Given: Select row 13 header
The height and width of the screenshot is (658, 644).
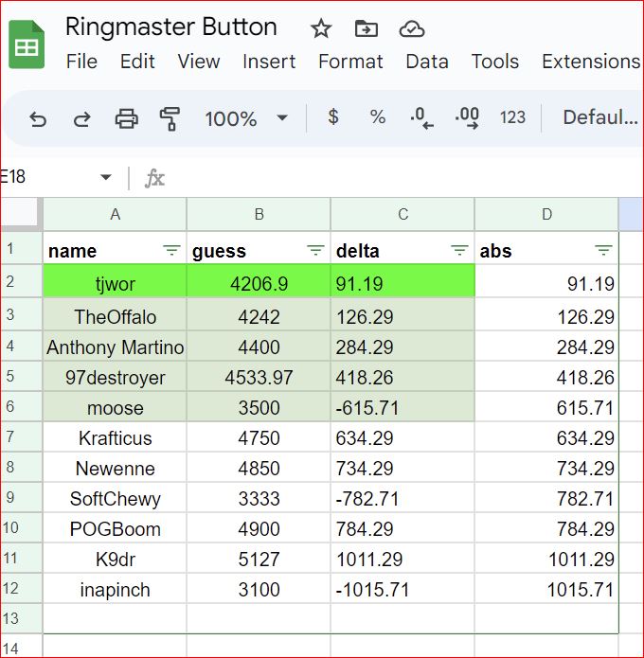Looking at the screenshot, I should (x=21, y=618).
